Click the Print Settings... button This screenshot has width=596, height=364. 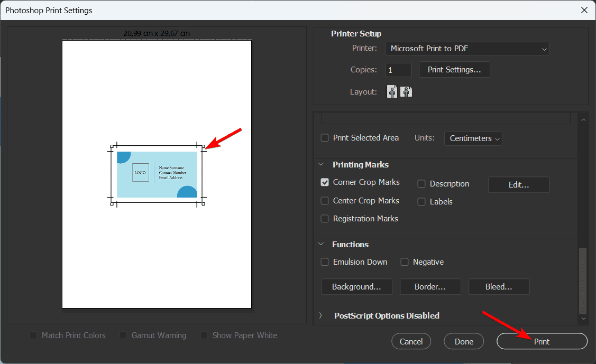click(454, 70)
